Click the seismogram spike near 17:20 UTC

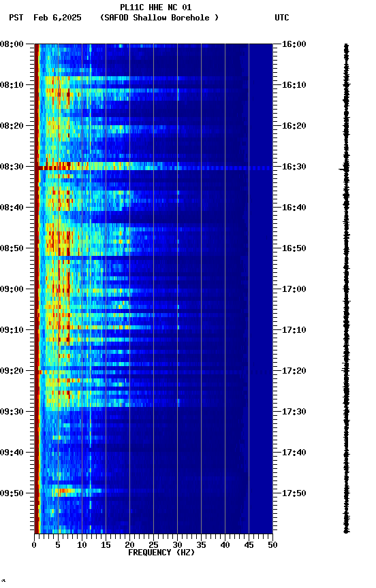point(345,370)
